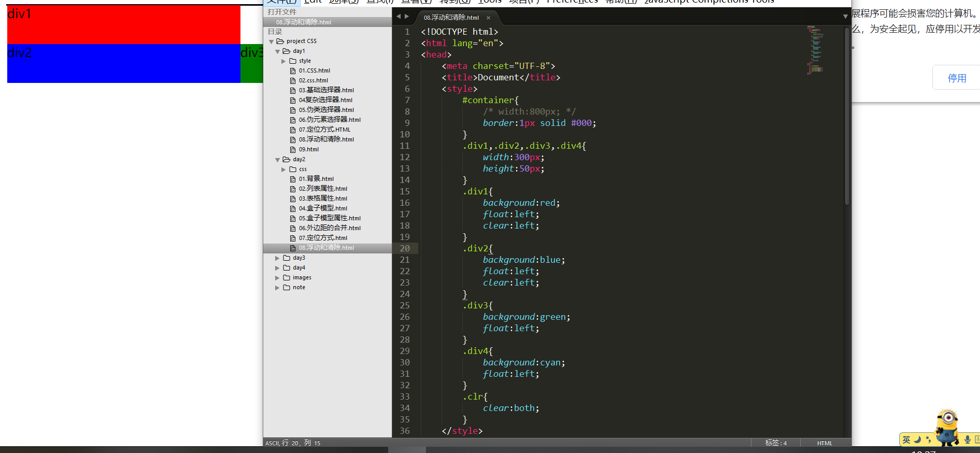Click the 'clear:both;' code line
The width and height of the screenshot is (980, 453).
511,408
